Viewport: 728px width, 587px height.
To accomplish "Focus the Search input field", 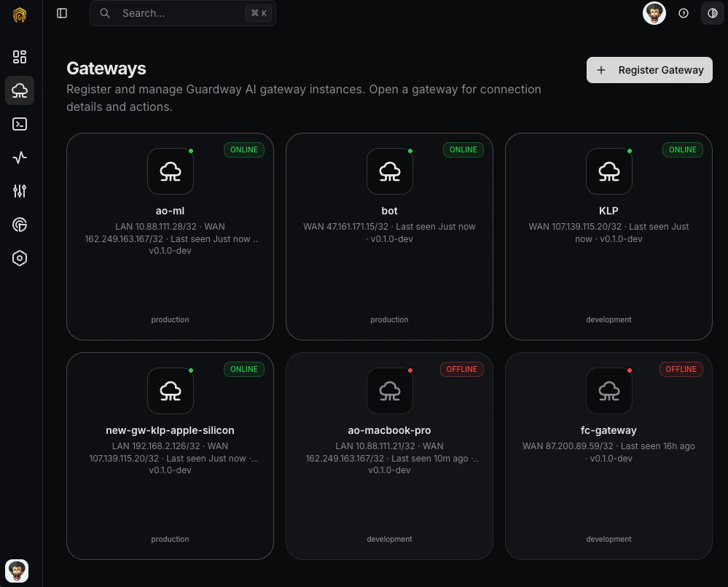I will point(182,13).
